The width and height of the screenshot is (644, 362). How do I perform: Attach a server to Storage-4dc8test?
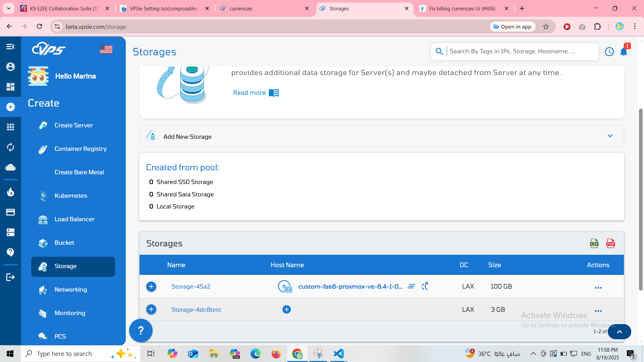(x=286, y=309)
